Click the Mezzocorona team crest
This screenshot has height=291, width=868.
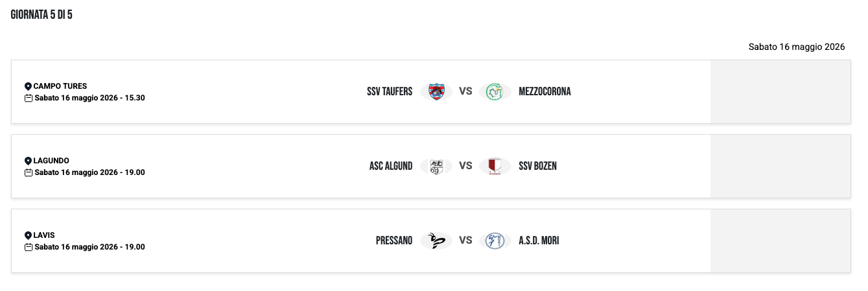[x=495, y=91]
